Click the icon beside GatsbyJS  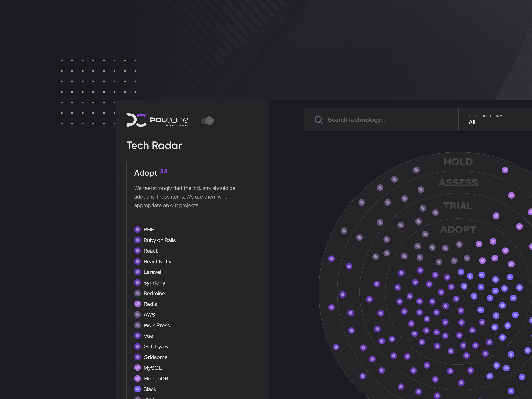137,347
